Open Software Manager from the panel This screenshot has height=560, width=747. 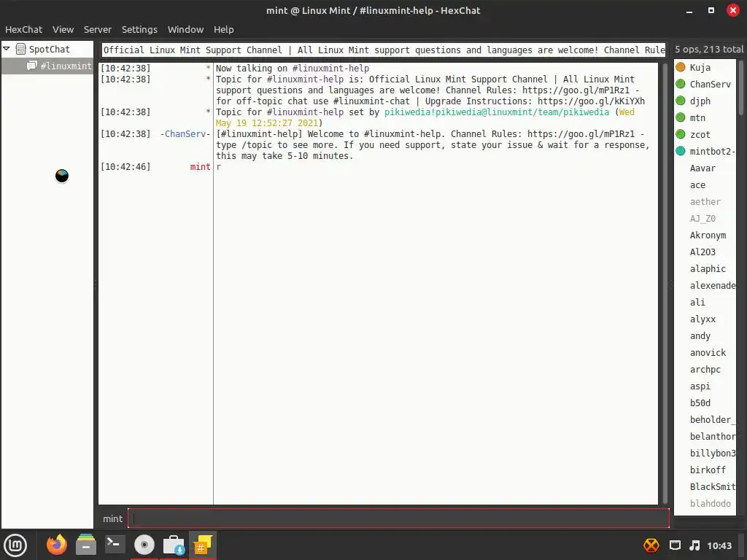point(174,545)
